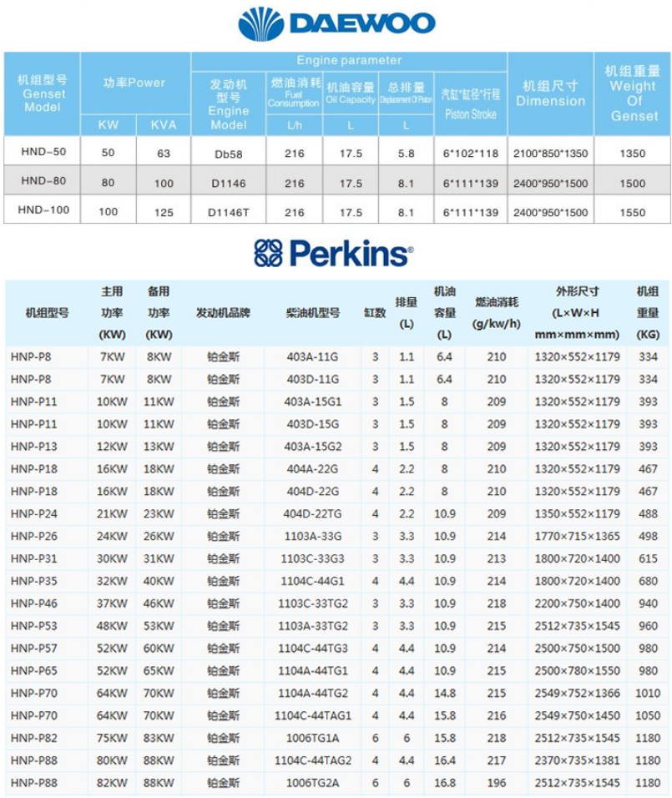Click the "燃油消耗 (g/kw/h)" column header
672x798 pixels.
(x=497, y=313)
